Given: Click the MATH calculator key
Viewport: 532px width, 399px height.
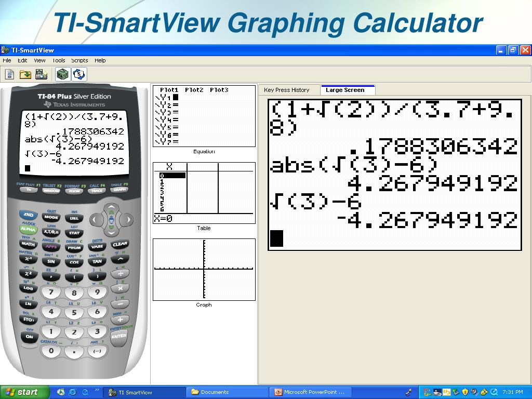Looking at the screenshot, I should point(29,244).
